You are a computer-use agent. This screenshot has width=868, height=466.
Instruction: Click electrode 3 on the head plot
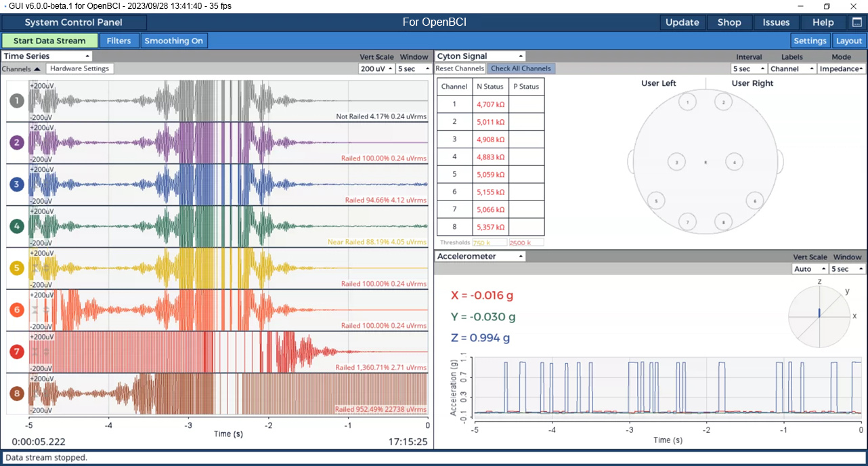coord(676,162)
